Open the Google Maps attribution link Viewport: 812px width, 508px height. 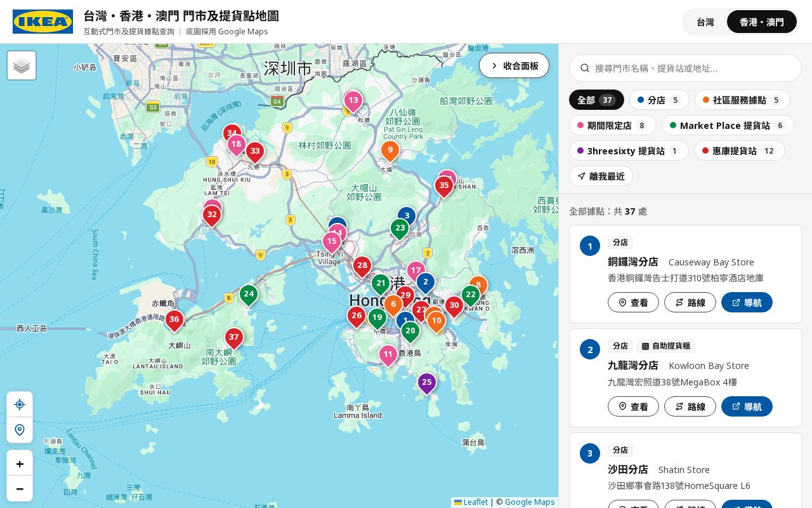pos(530,502)
